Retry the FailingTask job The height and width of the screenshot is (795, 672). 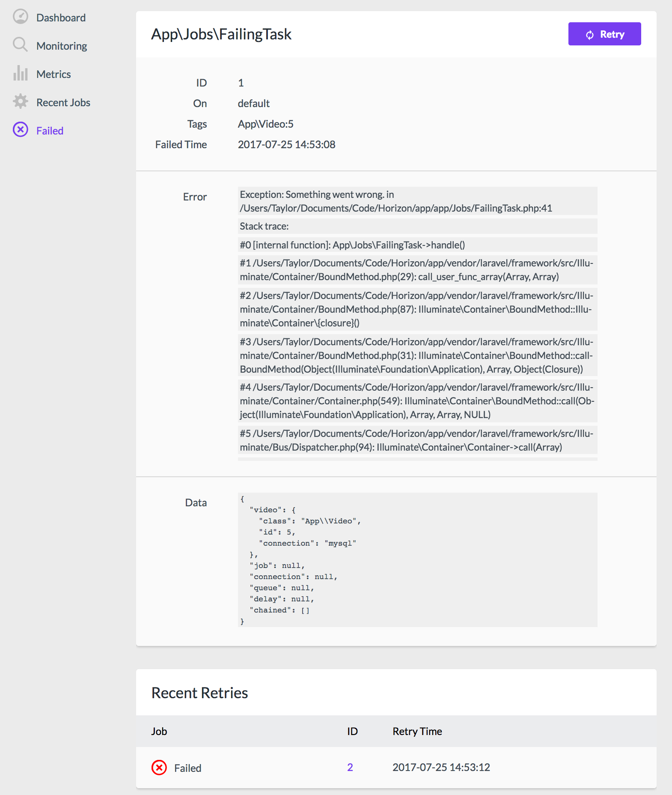pyautogui.click(x=604, y=34)
